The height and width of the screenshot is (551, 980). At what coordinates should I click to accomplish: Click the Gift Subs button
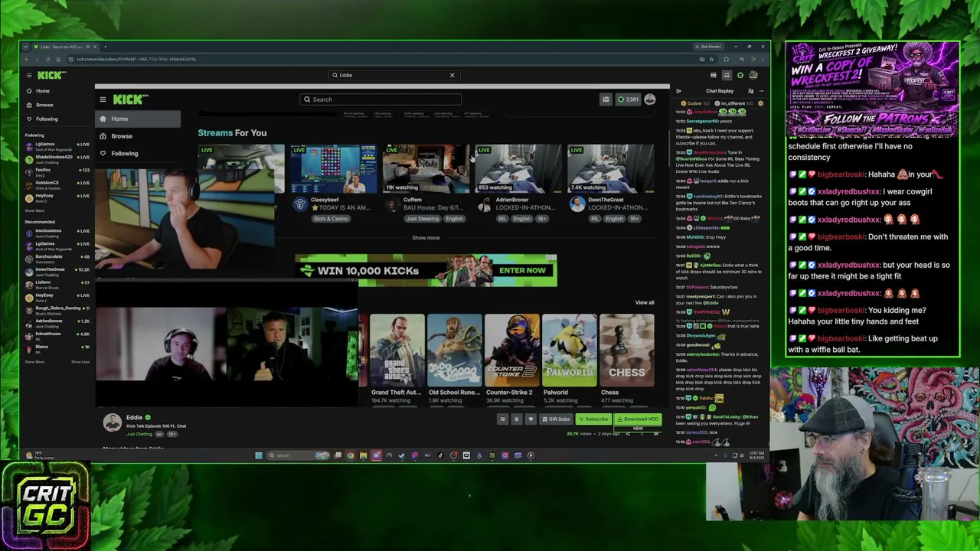tap(557, 419)
